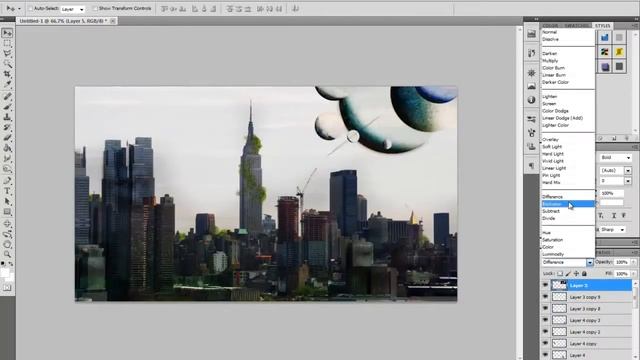Toggle Quick Mask mode
This screenshot has height=360, width=640.
7,288
